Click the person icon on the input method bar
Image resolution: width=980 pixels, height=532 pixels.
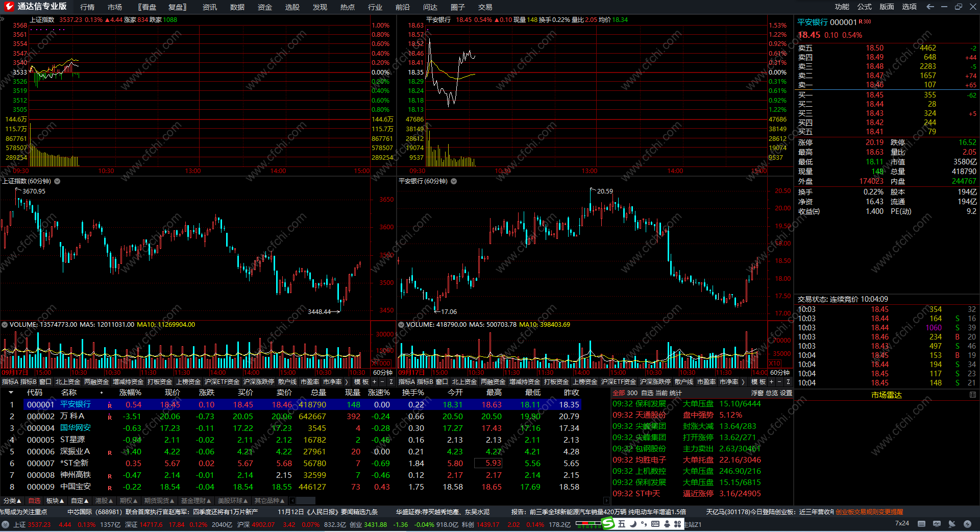pos(667,524)
